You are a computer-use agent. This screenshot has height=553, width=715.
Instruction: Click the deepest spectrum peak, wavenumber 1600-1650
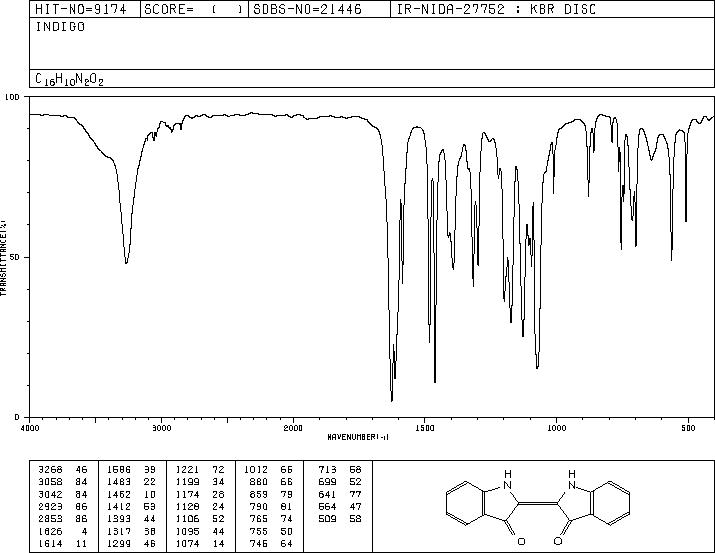pos(392,400)
